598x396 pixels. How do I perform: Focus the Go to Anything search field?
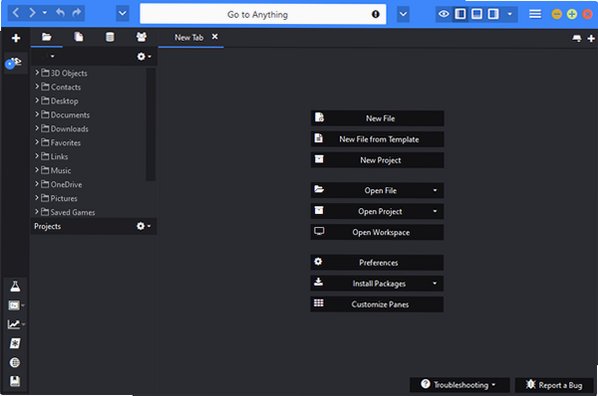click(263, 14)
